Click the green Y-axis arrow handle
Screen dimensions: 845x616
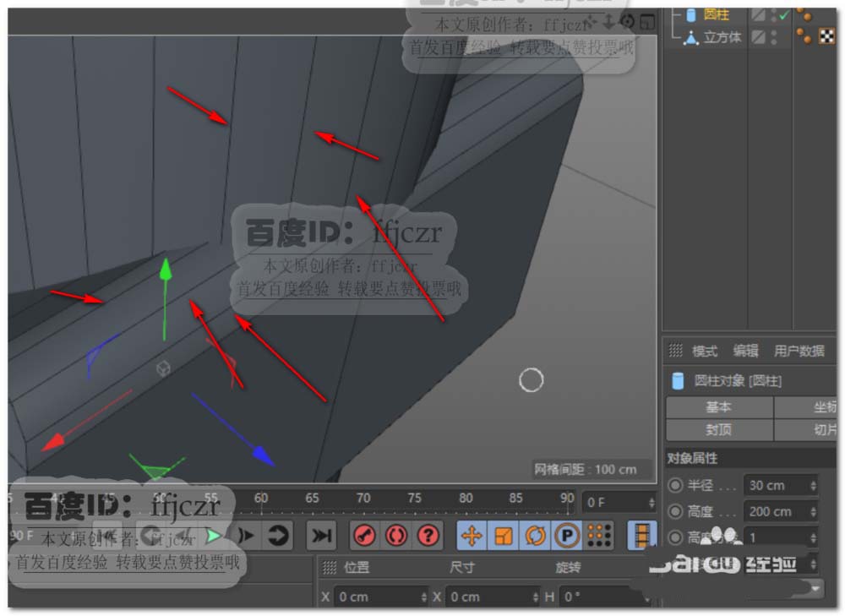point(166,270)
